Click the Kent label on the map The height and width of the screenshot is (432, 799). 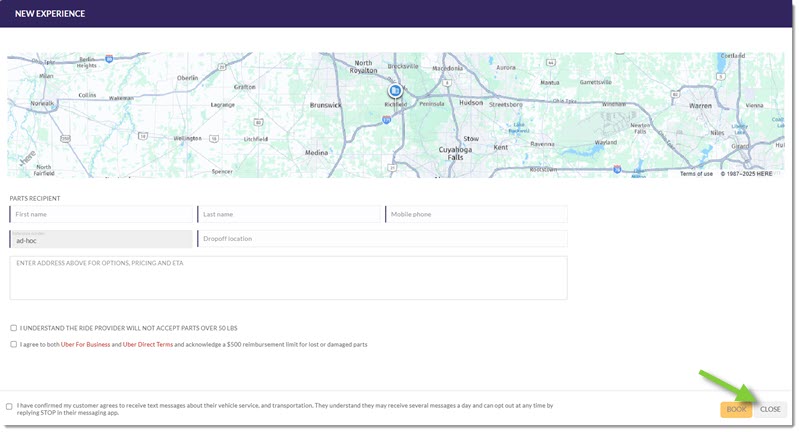pyautogui.click(x=500, y=147)
